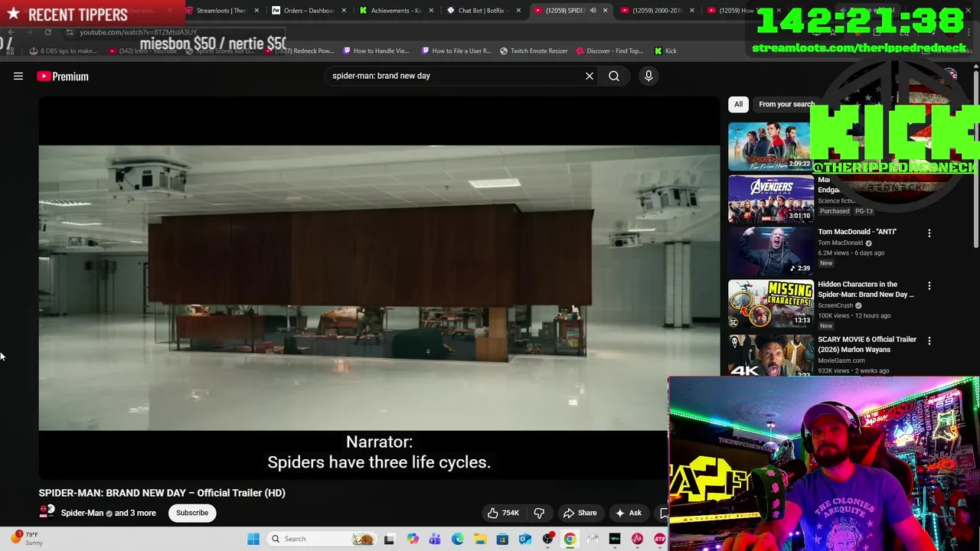Open the YouTube guide hamburger menu
980x551 pixels.
pyautogui.click(x=18, y=76)
